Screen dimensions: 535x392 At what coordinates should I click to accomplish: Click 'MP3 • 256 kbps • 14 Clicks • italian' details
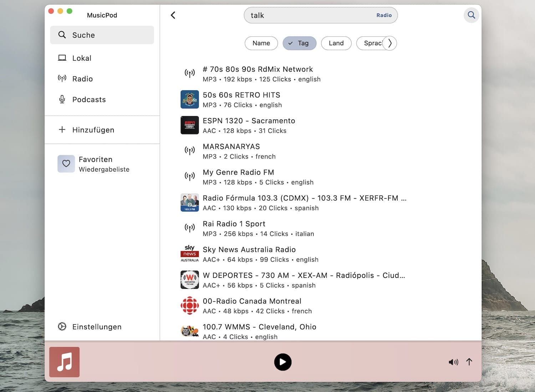pos(259,234)
